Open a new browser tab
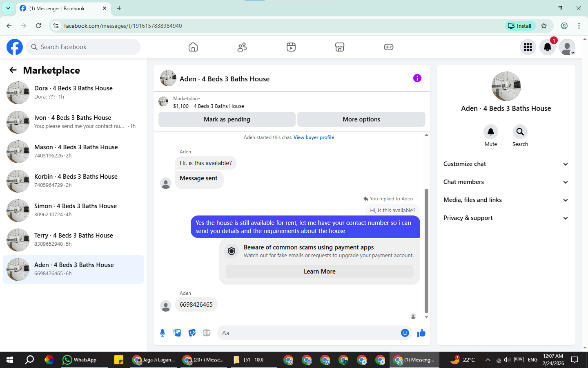 pos(119,8)
